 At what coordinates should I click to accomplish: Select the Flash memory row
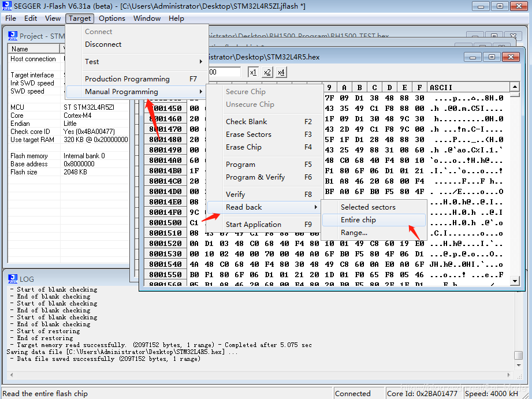[69, 156]
